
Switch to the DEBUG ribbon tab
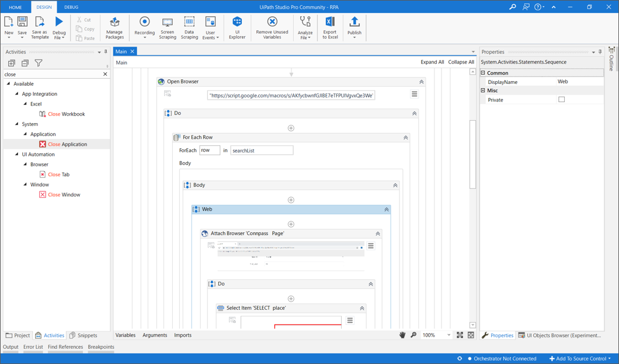coord(71,7)
